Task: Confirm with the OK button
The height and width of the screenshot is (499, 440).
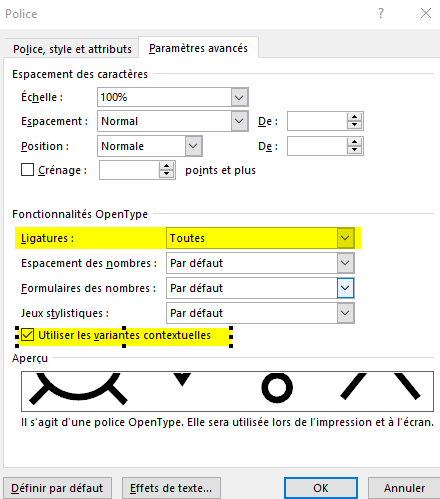Action: coord(321,488)
